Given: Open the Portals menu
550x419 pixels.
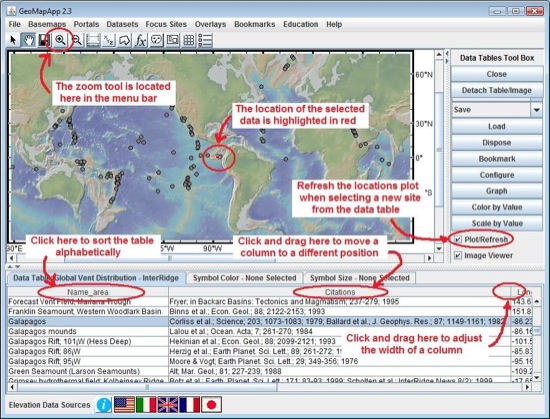Looking at the screenshot, I should coord(86,24).
